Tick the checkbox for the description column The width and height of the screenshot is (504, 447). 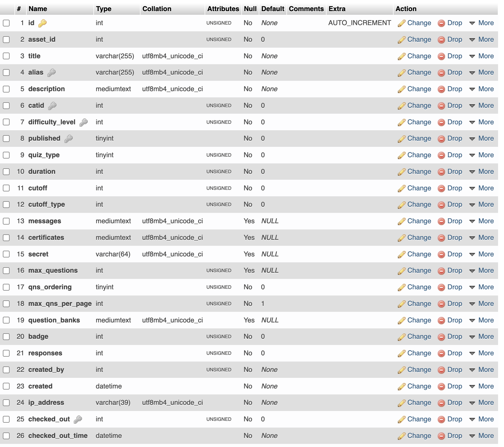6,89
